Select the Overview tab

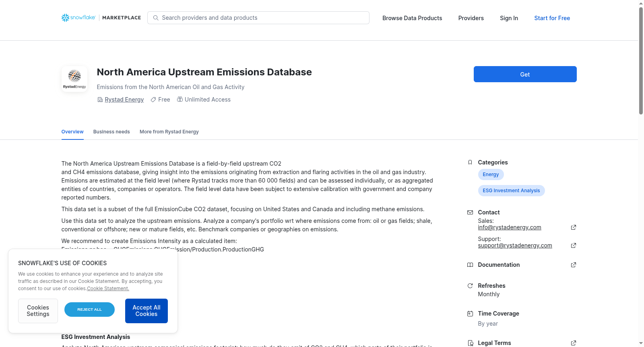click(72, 132)
